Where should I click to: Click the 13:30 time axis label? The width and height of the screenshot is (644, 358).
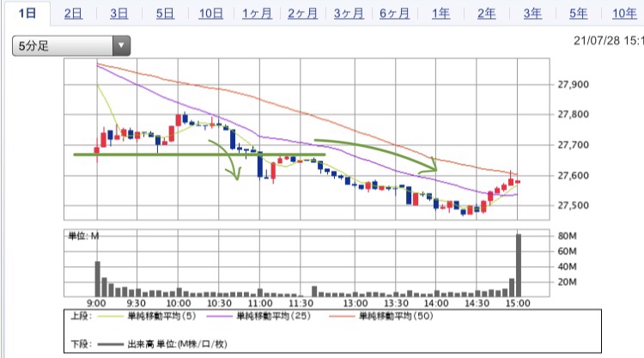pyautogui.click(x=396, y=303)
